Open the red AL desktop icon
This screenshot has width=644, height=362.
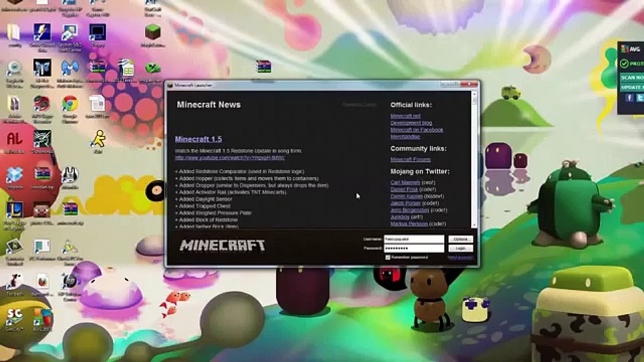coord(14,139)
